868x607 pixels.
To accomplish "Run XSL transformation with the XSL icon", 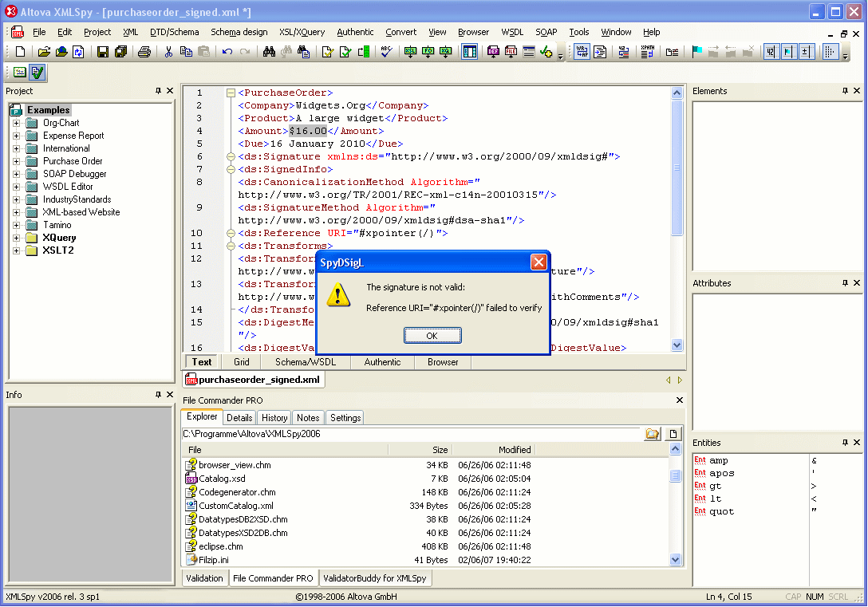I will [x=410, y=52].
